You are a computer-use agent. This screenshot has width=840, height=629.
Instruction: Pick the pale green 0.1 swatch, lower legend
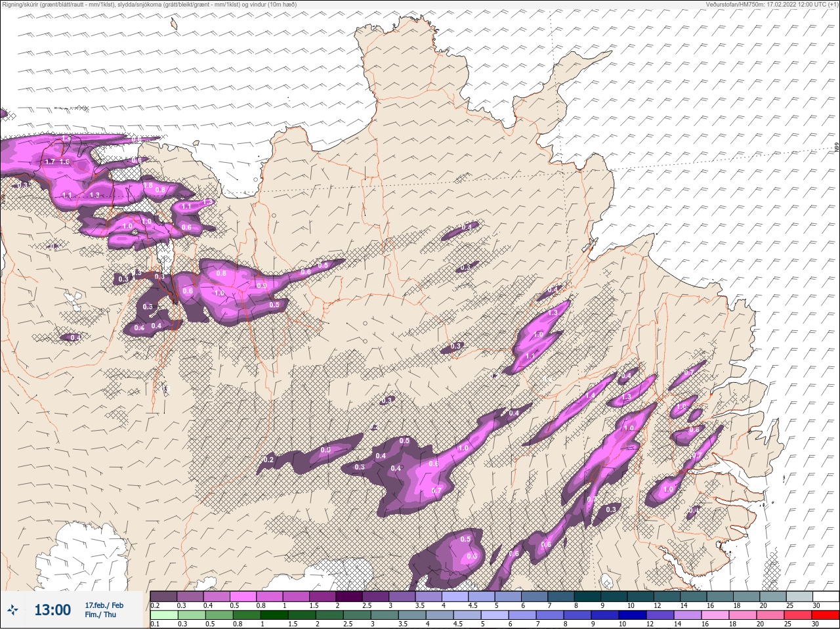tap(163, 615)
